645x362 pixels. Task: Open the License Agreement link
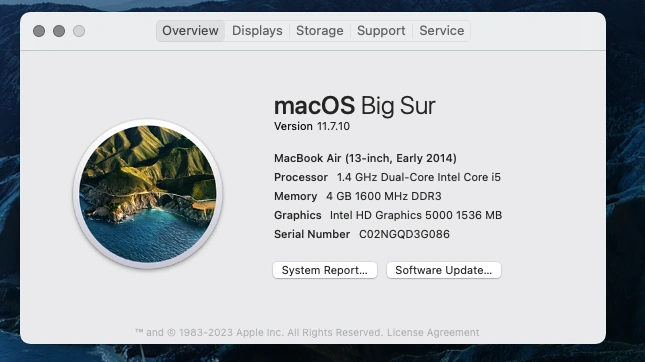tap(433, 332)
